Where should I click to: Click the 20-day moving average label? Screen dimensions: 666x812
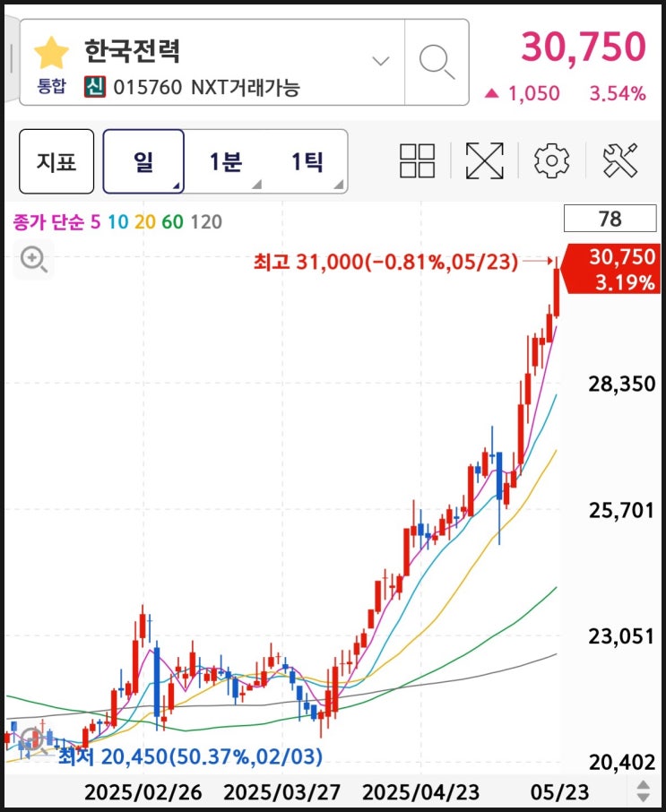click(x=144, y=222)
